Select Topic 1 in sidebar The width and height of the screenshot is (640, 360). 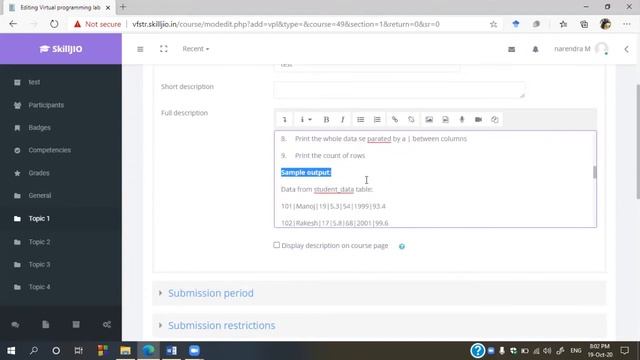click(x=39, y=219)
